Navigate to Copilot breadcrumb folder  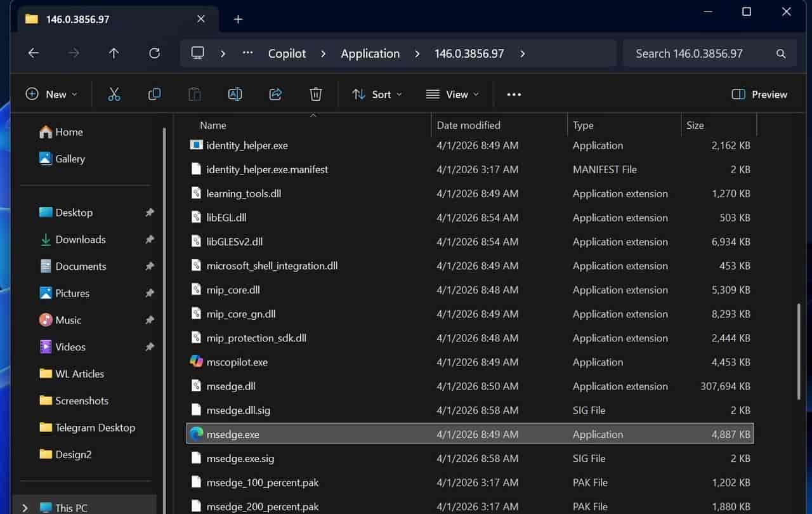tap(287, 54)
